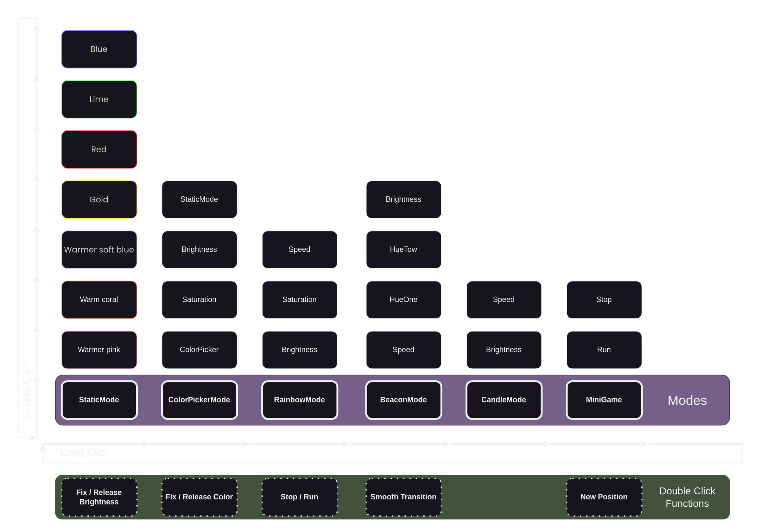Click the ColorPicker box
The image size is (760, 532).
point(199,350)
